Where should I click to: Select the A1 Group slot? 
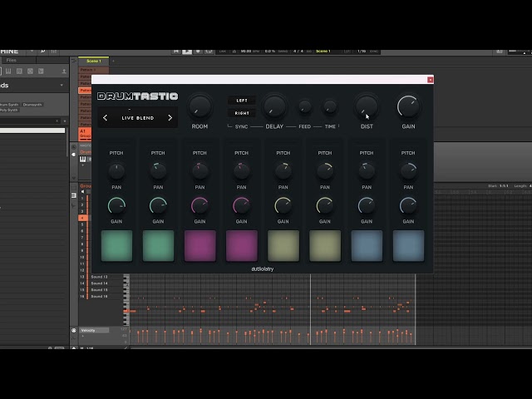(85, 133)
